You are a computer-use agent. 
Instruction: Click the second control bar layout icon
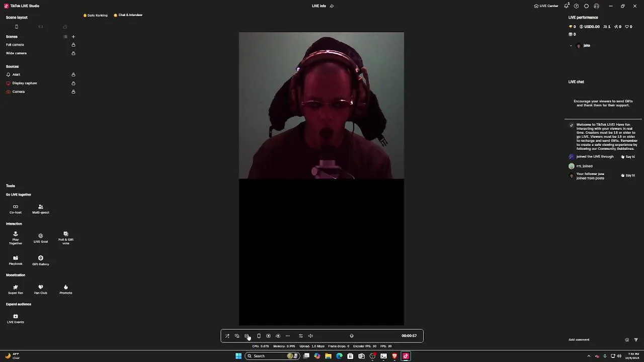[x=237, y=336]
